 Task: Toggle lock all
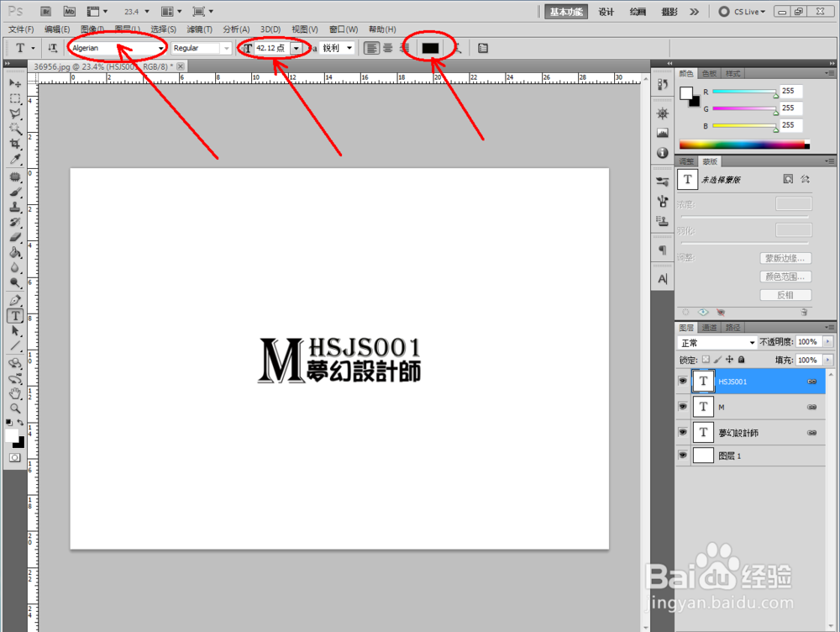[742, 360]
